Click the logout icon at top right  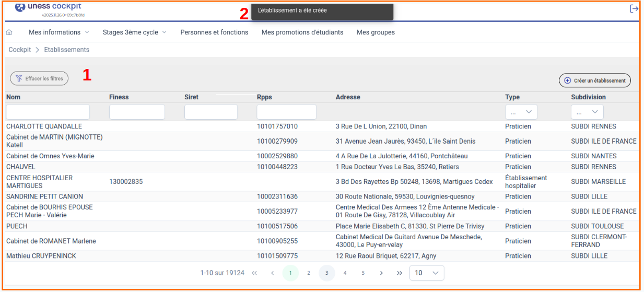tap(634, 8)
